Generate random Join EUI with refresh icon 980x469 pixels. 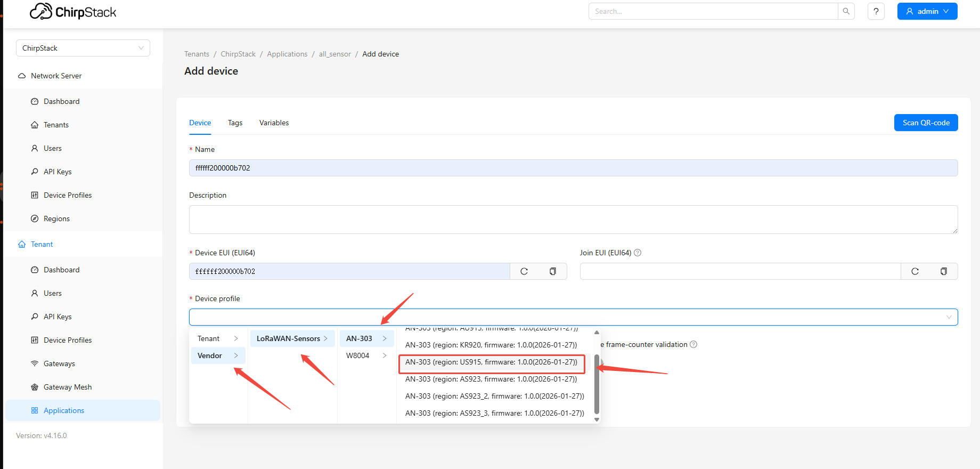[914, 271]
